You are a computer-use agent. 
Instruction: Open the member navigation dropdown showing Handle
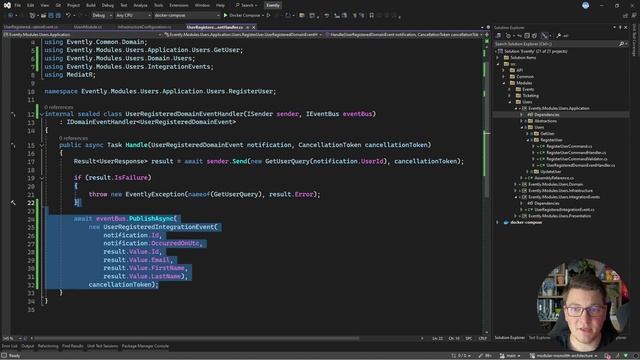tap(404, 35)
